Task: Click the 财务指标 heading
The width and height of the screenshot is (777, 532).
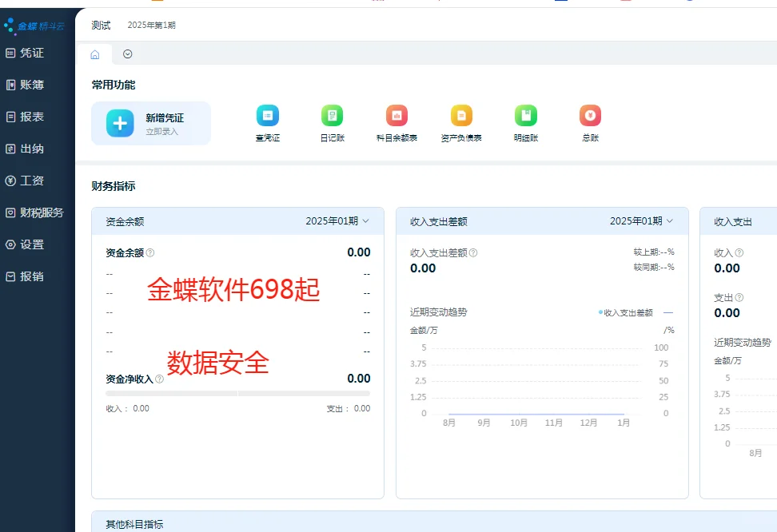Action: (114, 186)
